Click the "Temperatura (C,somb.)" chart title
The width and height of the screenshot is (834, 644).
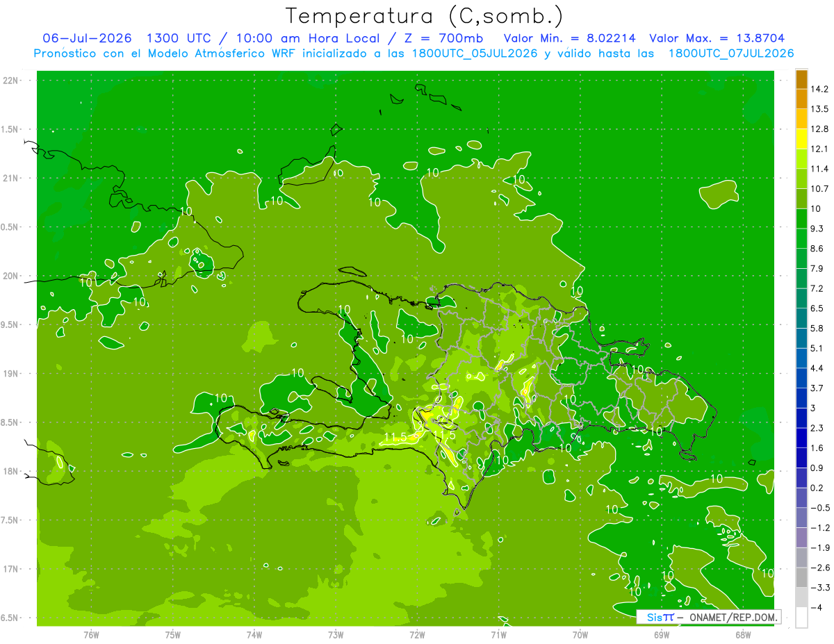425,16
